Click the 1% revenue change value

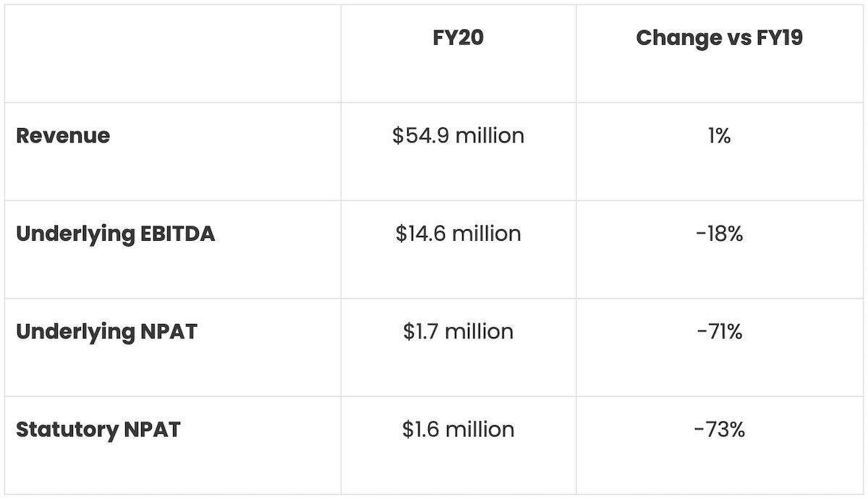719,136
